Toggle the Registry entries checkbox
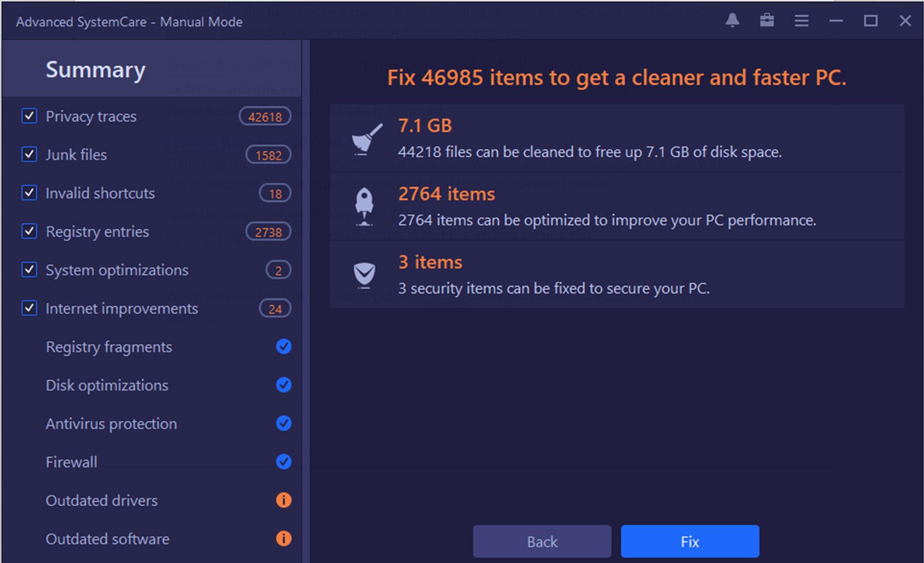The height and width of the screenshot is (563, 924). 29,231
